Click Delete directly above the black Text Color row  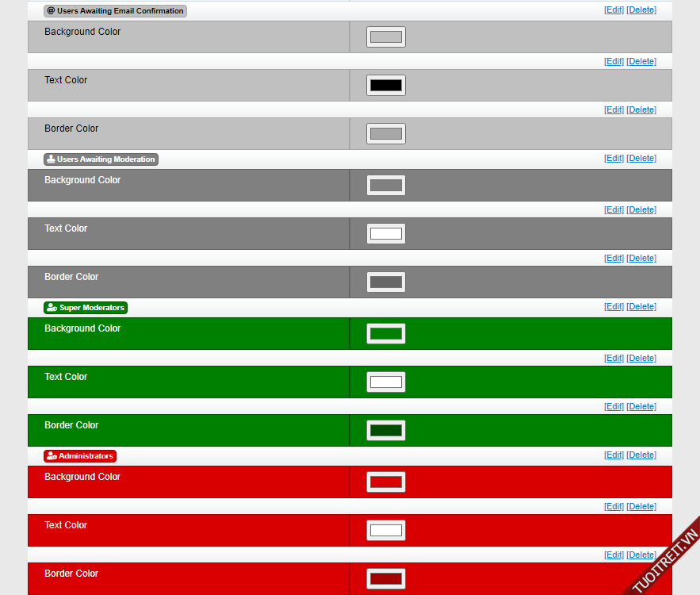(641, 62)
